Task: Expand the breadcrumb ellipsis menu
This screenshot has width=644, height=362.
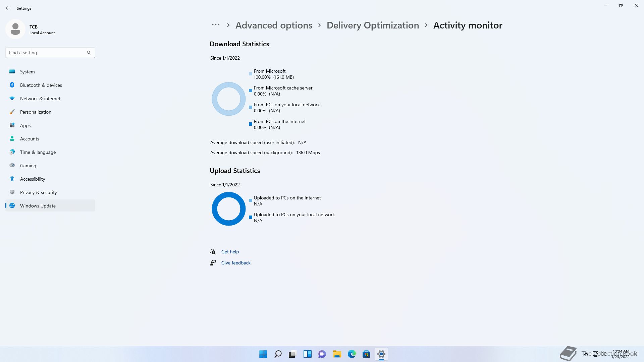Action: point(215,25)
